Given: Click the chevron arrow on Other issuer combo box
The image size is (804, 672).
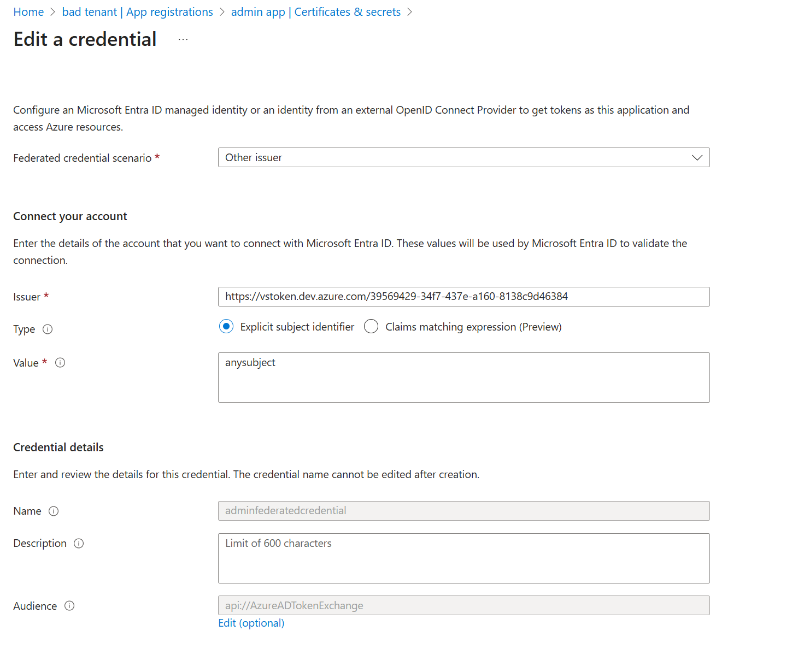Looking at the screenshot, I should pyautogui.click(x=697, y=158).
